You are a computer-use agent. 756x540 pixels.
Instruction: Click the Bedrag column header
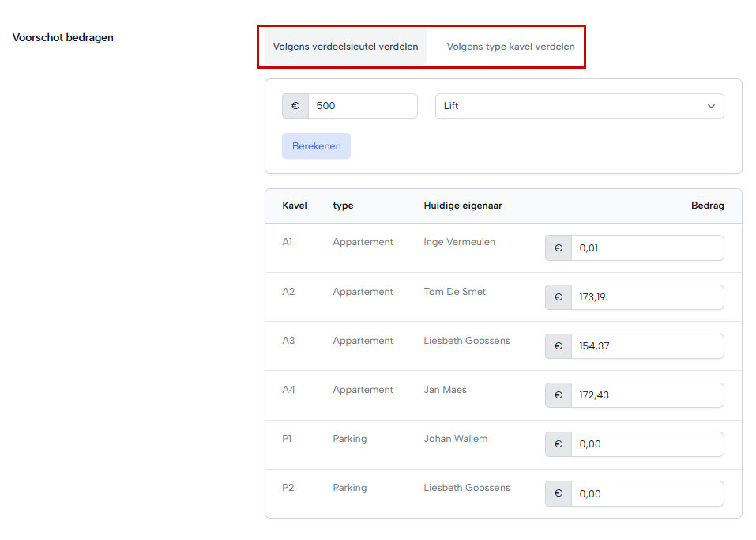tap(707, 206)
